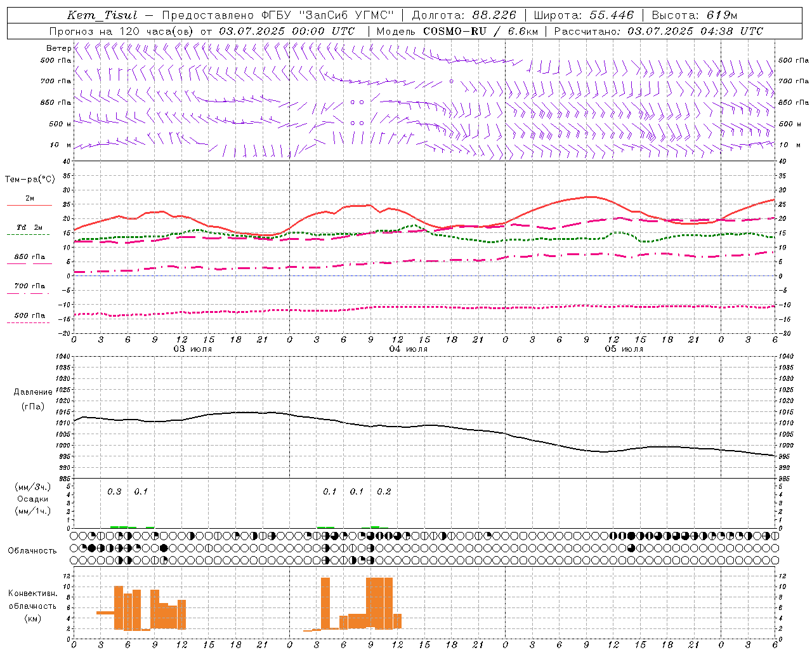The image size is (812, 650).
Task: Click the "Рассчитано: 03.07.2025 04:38 UTC" text
Action: point(658,31)
